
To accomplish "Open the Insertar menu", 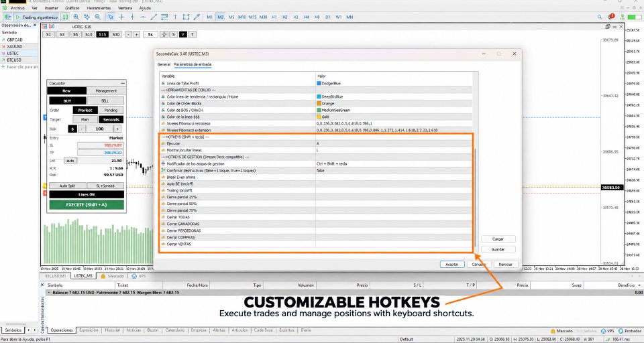I will 51,8.
